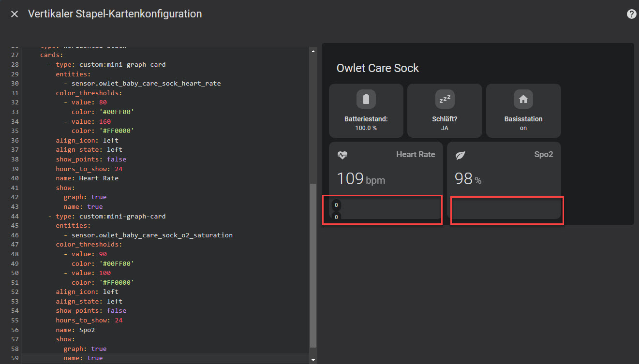Click the Owlet Care Sock card title
Screen dimensions: 639x364
click(x=377, y=68)
